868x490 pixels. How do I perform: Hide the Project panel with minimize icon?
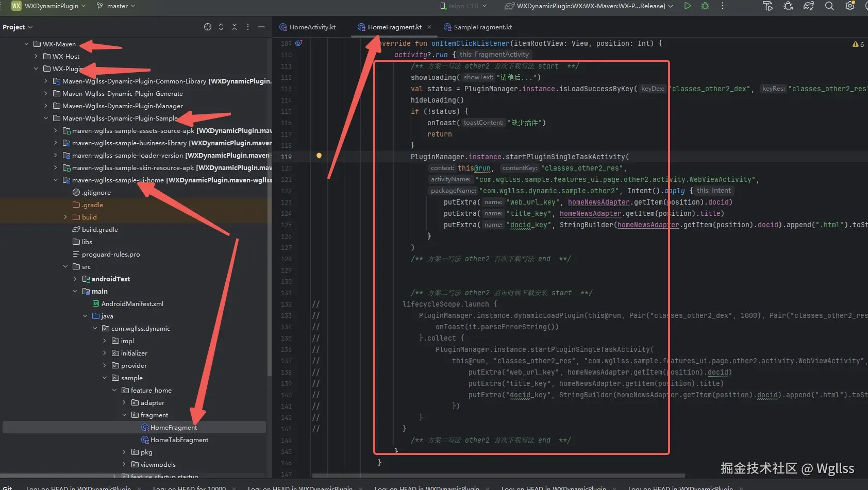coord(261,27)
